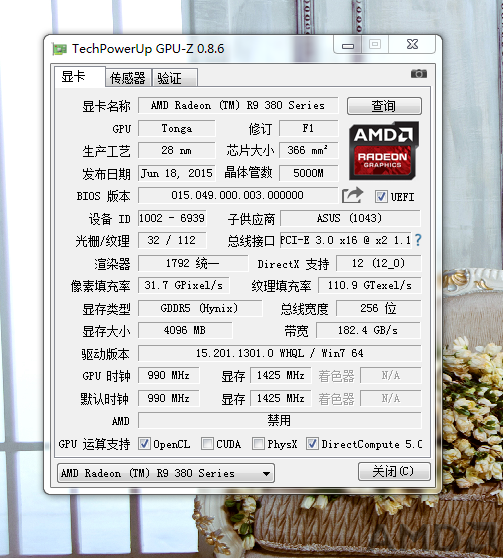Viewport: 503px width, 558px height.
Task: Click the device ID 1002 - 6939 field
Action: pos(172,218)
